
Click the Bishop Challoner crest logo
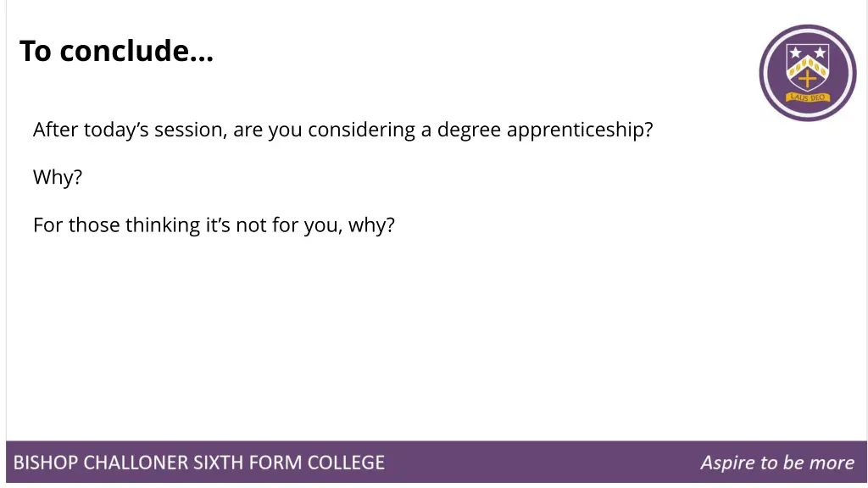click(808, 73)
